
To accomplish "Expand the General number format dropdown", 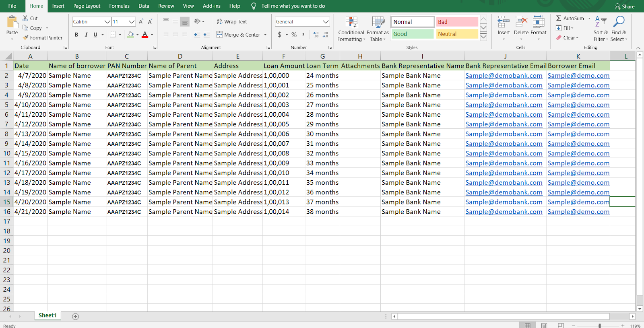I will tap(326, 22).
